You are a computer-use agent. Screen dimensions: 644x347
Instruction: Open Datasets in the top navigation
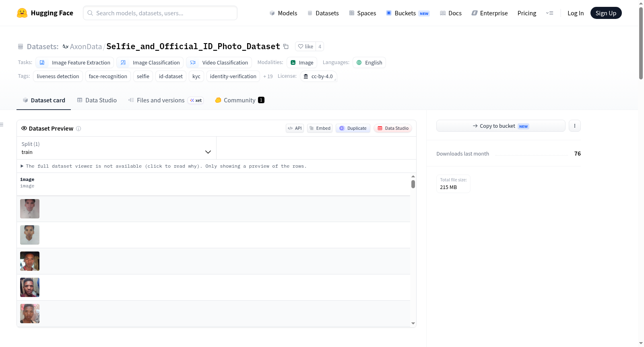pyautogui.click(x=323, y=13)
